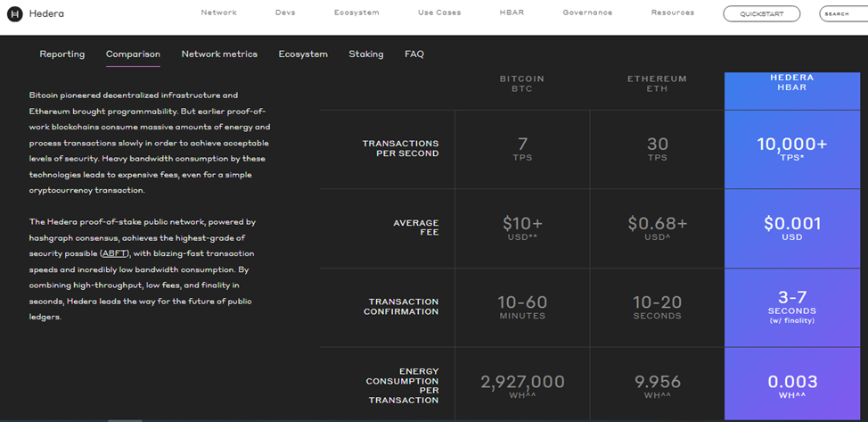The height and width of the screenshot is (422, 868).
Task: Switch to the Staking tab
Action: tap(366, 54)
